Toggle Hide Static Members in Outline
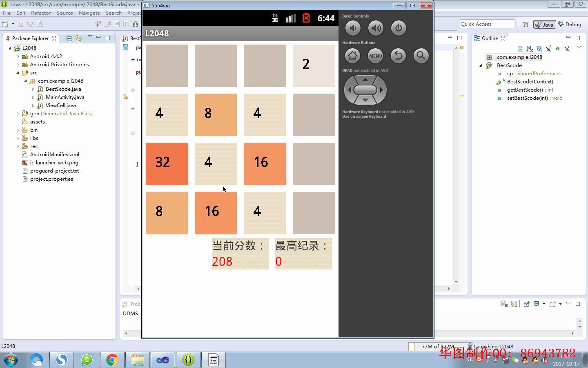 coord(548,49)
